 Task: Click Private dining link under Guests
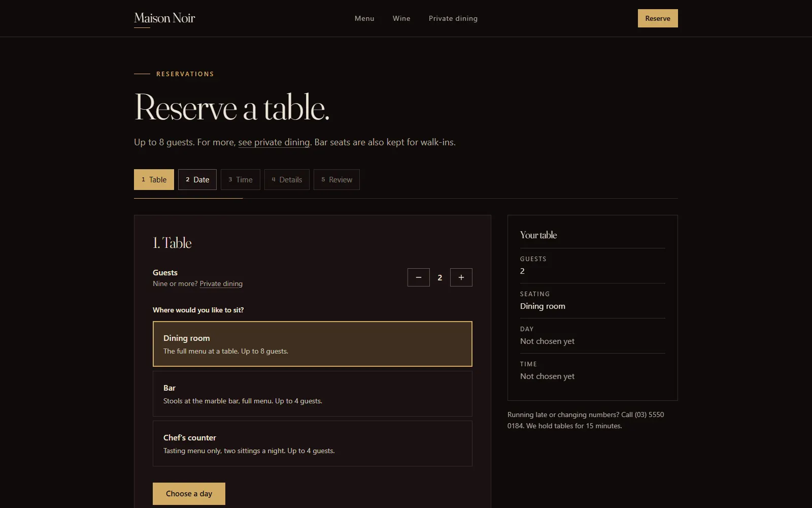(221, 283)
